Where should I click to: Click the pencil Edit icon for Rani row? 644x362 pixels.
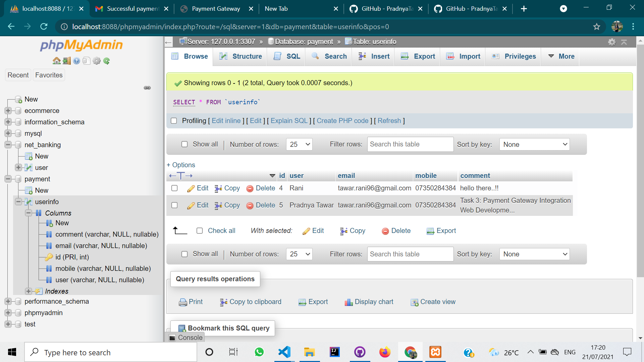coord(191,188)
